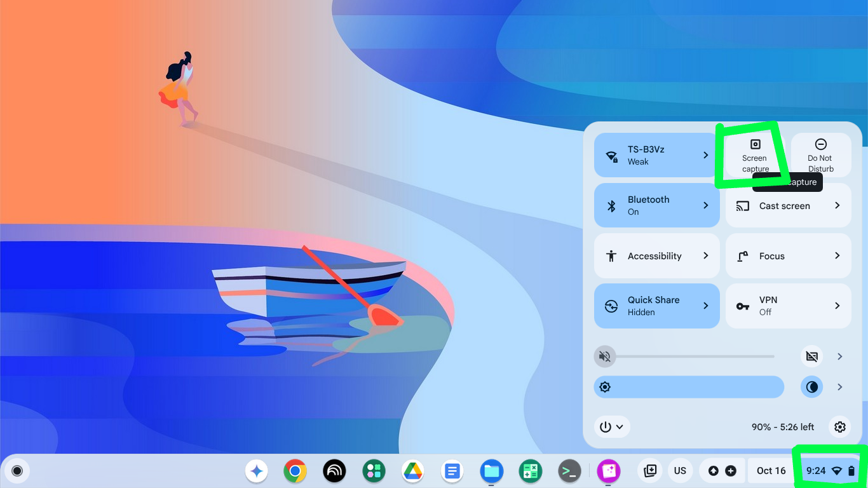The image size is (868, 488).
Task: Open the Files app icon
Action: 492,471
